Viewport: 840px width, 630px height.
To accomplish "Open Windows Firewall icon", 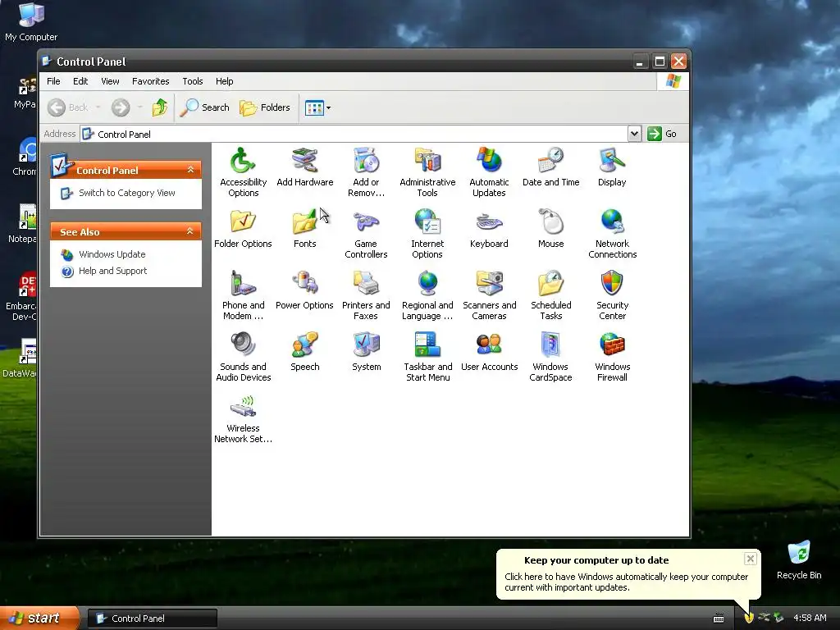I will point(612,357).
